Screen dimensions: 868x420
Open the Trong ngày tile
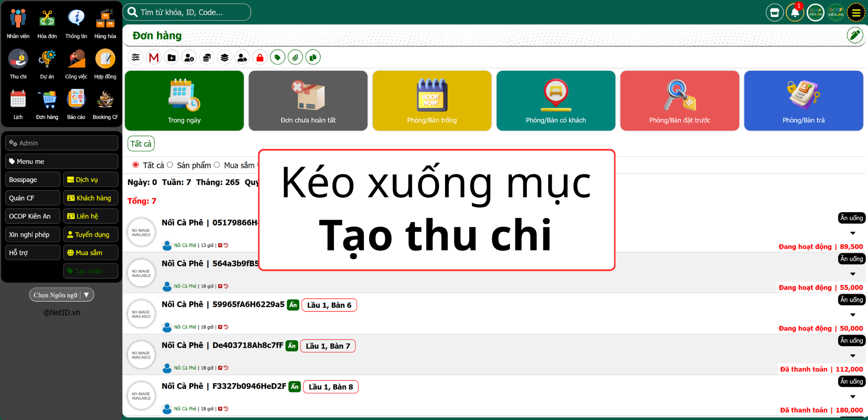coord(184,101)
